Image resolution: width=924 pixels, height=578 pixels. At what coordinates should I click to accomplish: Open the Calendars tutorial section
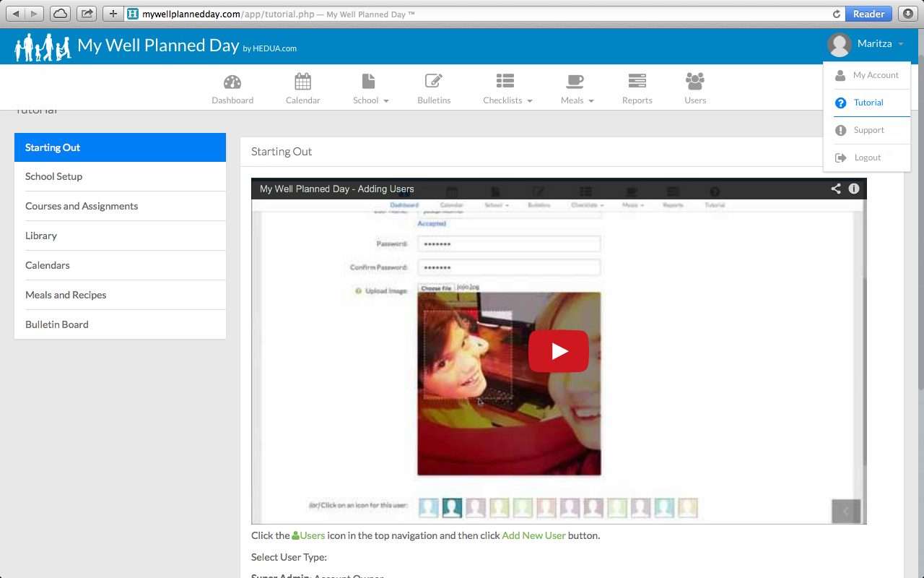tap(120, 265)
